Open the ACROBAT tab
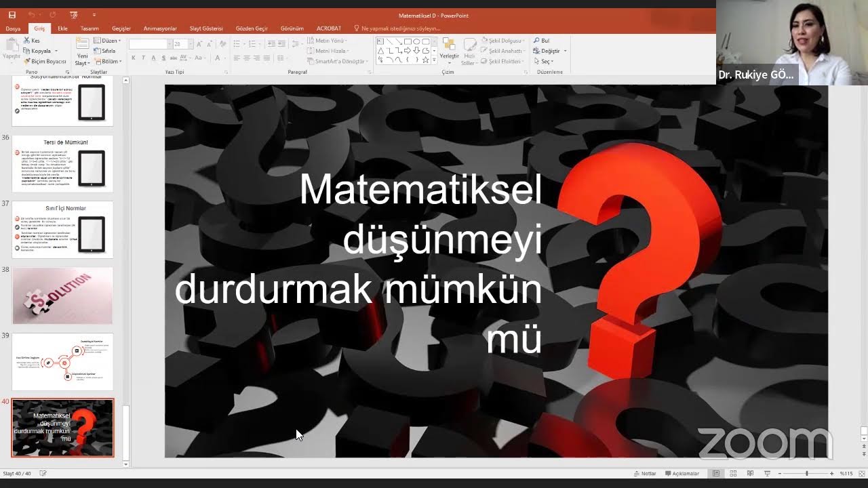 click(329, 28)
